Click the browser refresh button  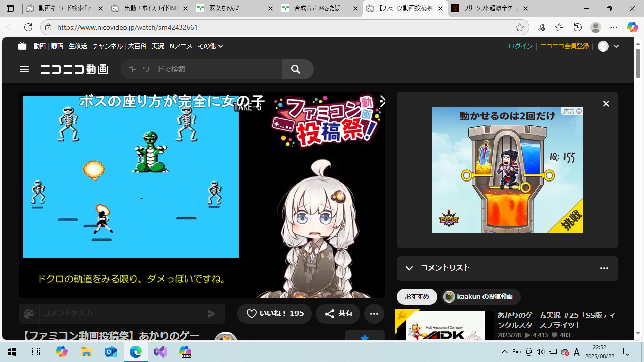click(28, 27)
